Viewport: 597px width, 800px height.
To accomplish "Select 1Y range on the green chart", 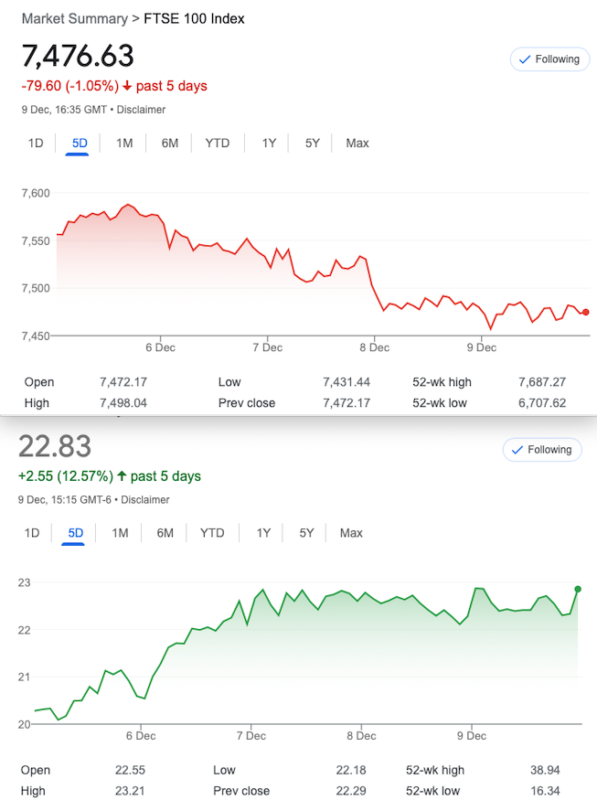I will click(x=263, y=533).
